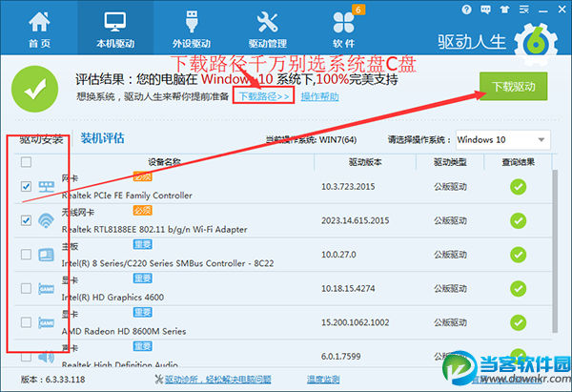572x392 pixels.
Task: Check the SMBus Controller 主板 checkbox
Action: click(26, 255)
